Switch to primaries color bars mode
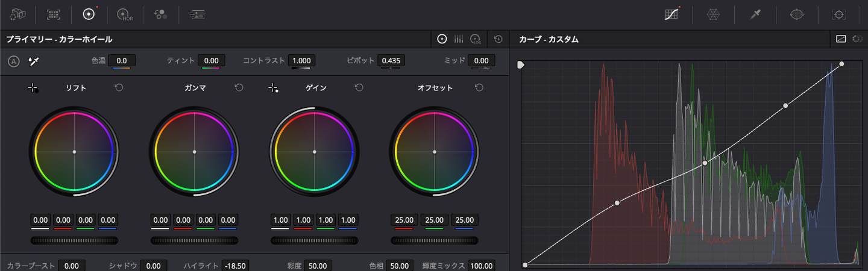 coord(459,39)
